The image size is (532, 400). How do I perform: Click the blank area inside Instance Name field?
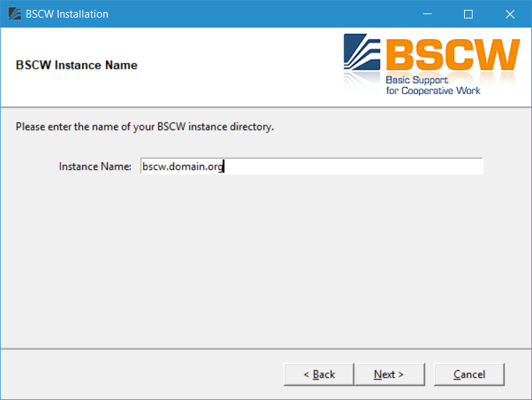pyautogui.click(x=353, y=166)
